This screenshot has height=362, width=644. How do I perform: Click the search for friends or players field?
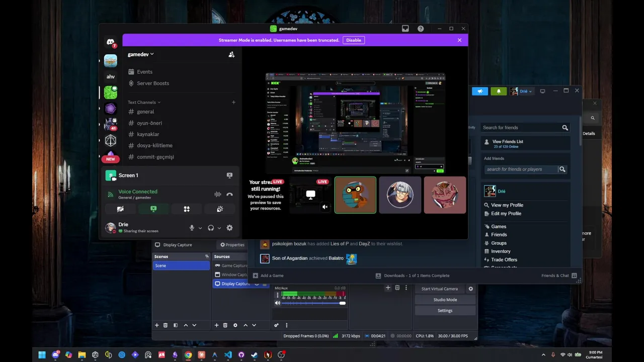point(521,169)
